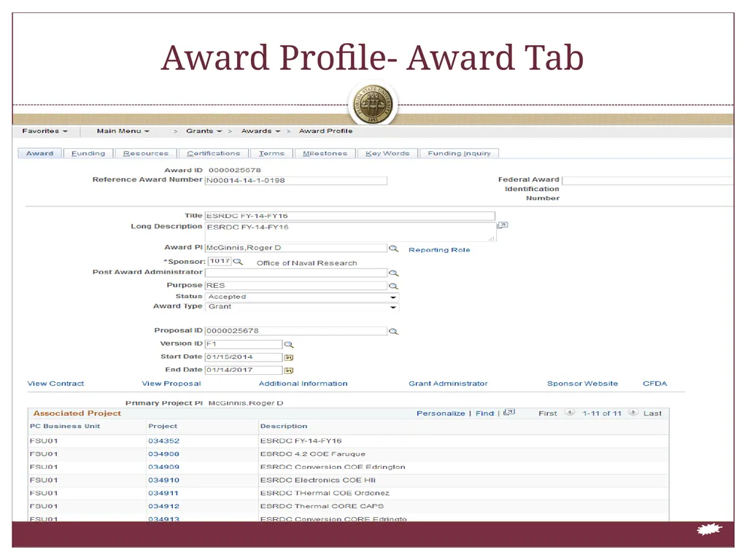Visit the Sponsor Website link
Screen dimensions: 747x560
tap(582, 384)
